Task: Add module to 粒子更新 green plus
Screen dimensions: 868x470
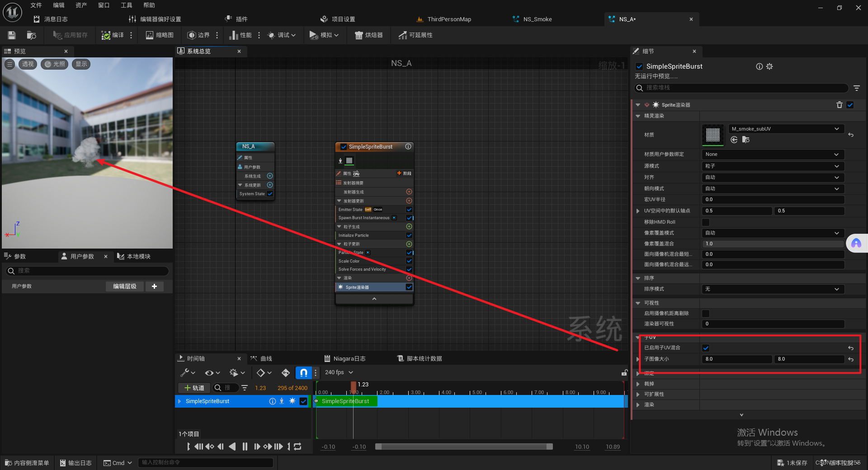Action: click(409, 244)
